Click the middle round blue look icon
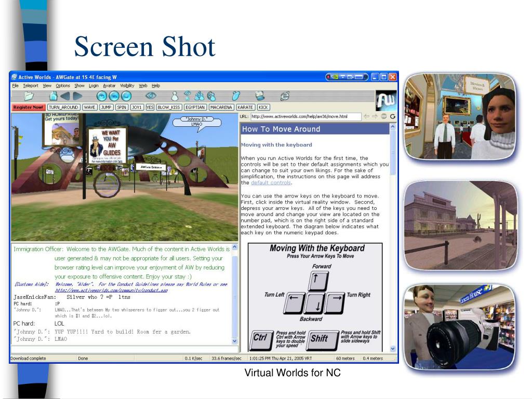532x399 pixels. click(x=114, y=96)
